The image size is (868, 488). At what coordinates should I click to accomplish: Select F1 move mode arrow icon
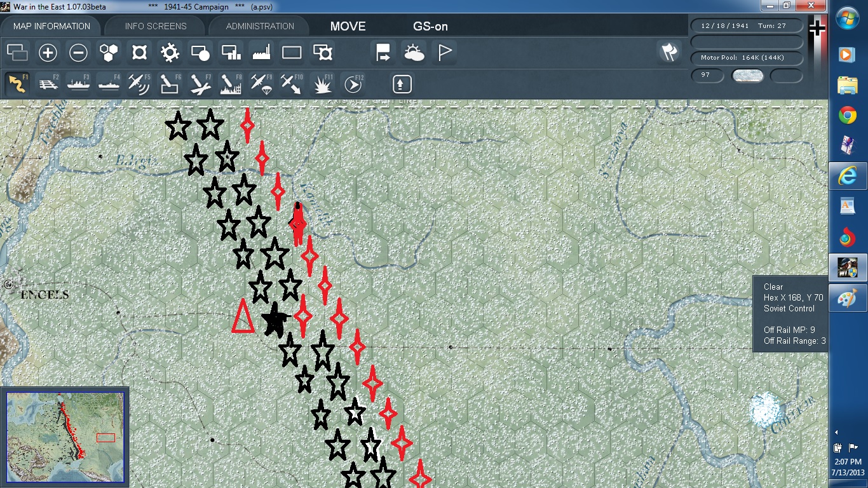click(x=17, y=84)
